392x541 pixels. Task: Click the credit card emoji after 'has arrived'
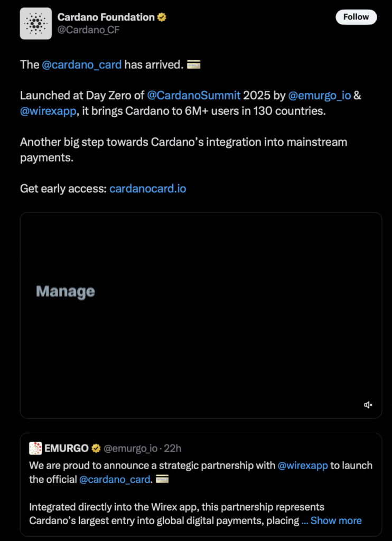(194, 65)
